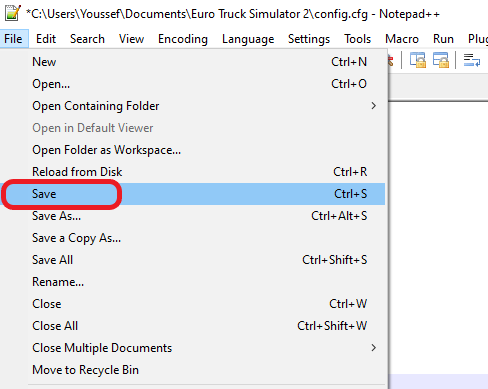The height and width of the screenshot is (389, 488).
Task: Toggle the Word Wrap toolbar icon
Action: point(472,60)
